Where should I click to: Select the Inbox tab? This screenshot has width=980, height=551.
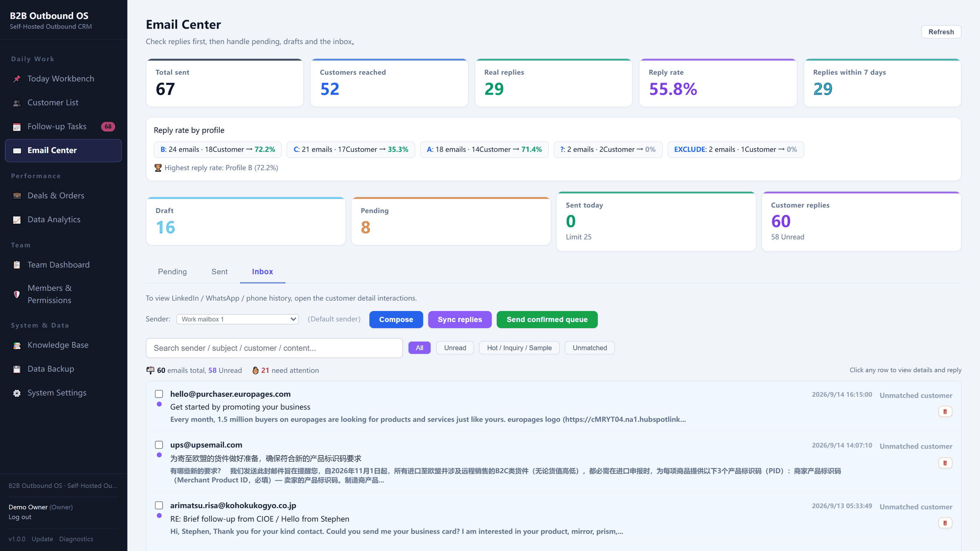262,271
